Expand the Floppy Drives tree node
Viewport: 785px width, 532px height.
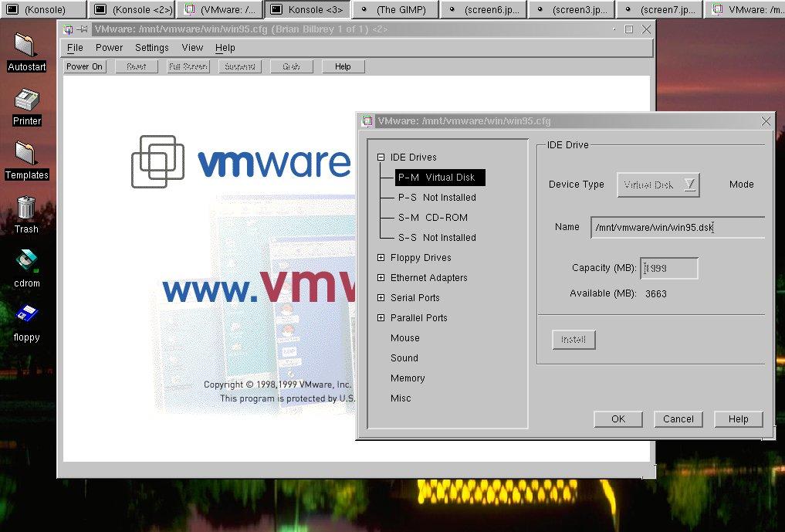pos(381,258)
